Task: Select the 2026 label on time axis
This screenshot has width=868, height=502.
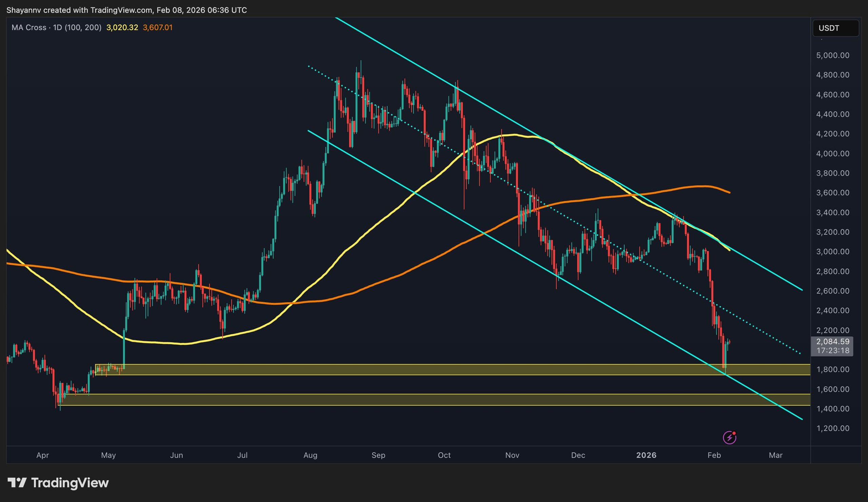Action: click(x=647, y=455)
